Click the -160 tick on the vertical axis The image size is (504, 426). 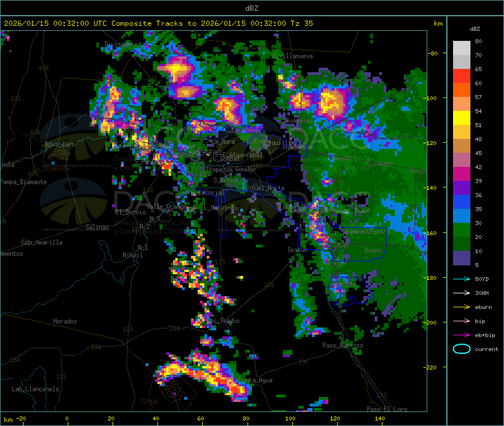pos(432,233)
